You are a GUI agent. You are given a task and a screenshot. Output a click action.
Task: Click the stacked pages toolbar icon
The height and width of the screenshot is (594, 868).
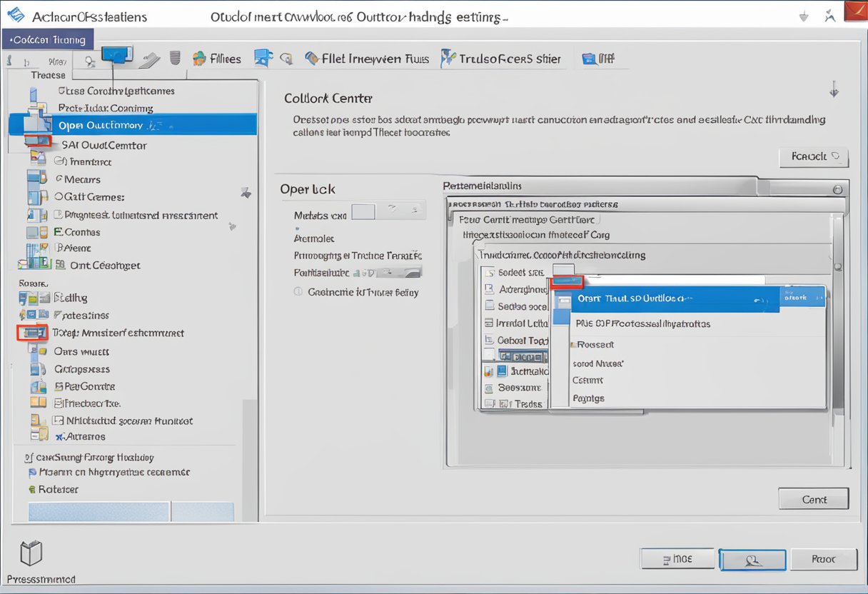point(175,58)
